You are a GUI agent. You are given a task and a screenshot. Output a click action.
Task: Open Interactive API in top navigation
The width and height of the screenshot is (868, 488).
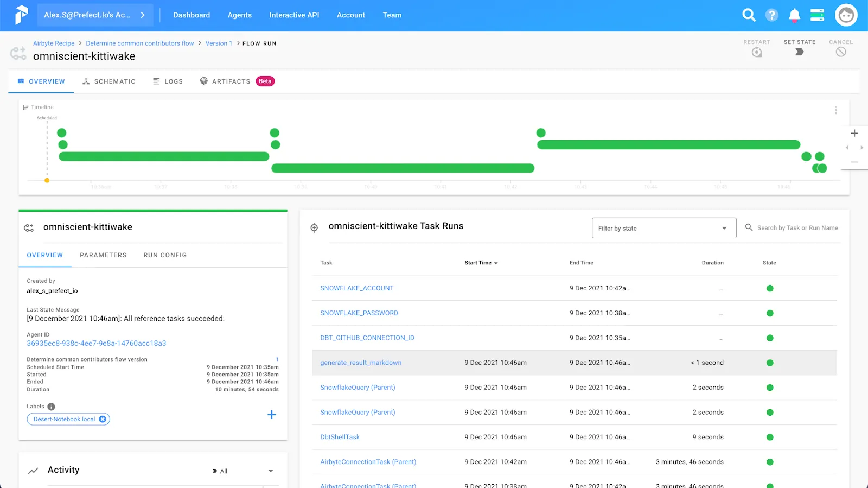click(x=294, y=15)
